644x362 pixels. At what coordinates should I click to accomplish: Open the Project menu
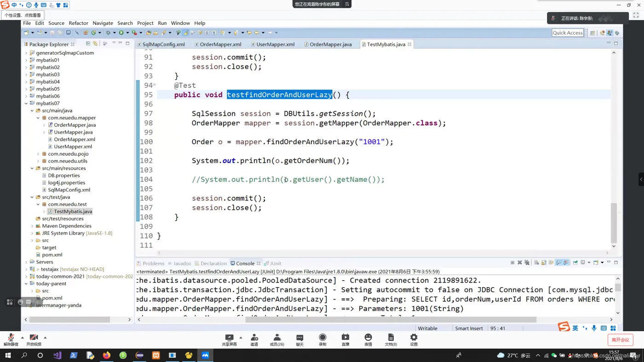145,23
